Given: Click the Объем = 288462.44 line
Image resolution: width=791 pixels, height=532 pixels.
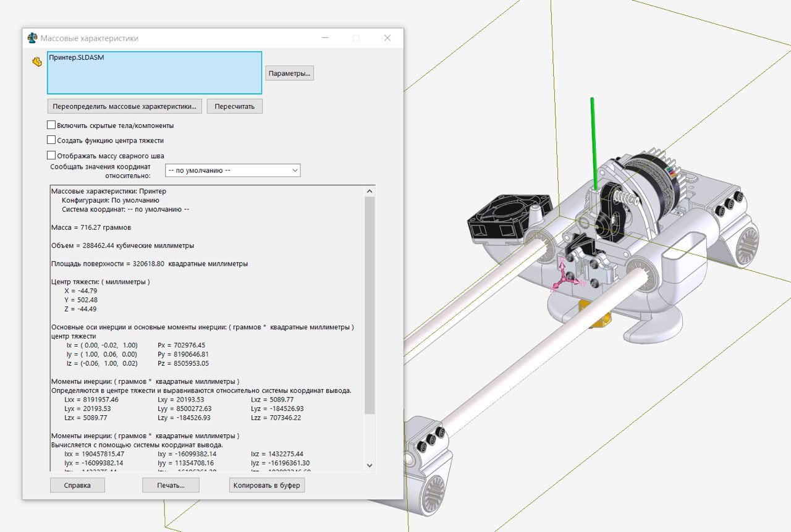Looking at the screenshot, I should (122, 245).
